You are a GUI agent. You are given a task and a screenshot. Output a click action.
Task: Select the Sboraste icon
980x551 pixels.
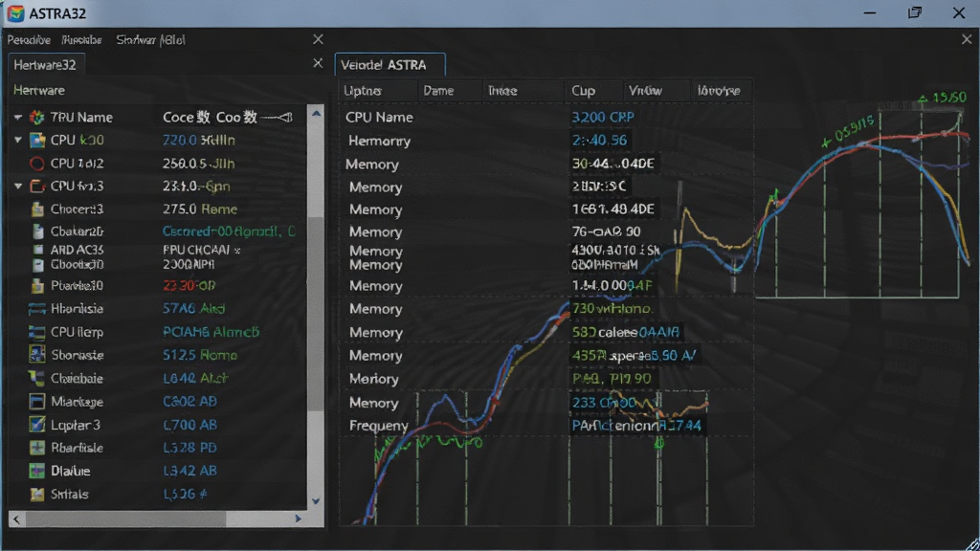click(37, 355)
